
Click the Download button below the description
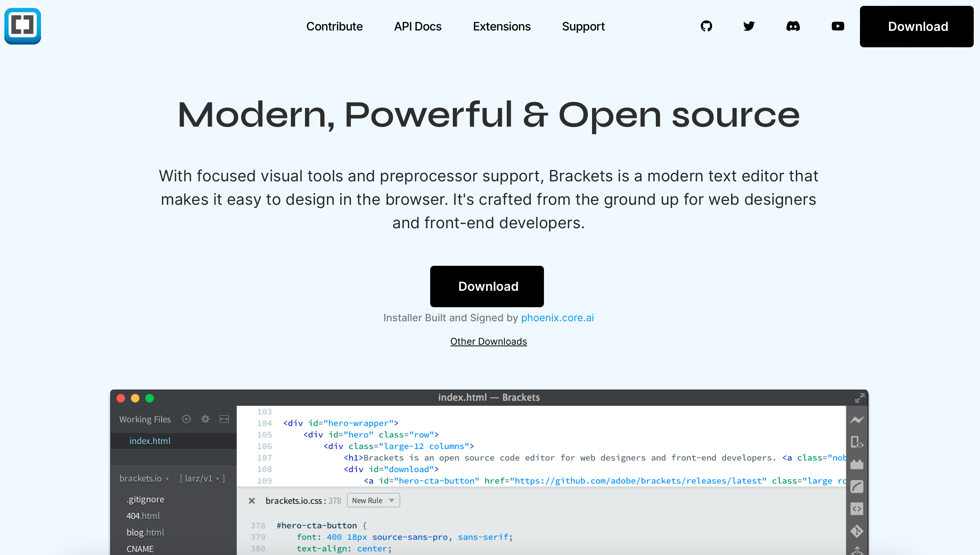coord(487,286)
